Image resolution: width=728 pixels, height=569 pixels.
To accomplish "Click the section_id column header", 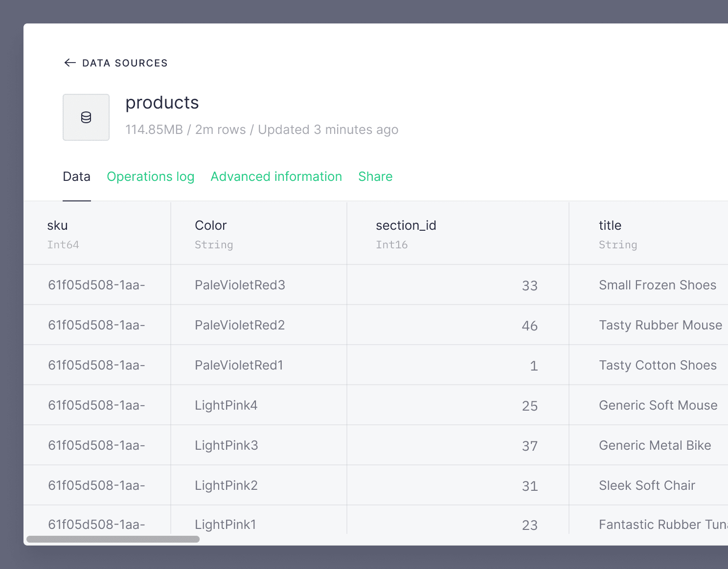I will (458, 234).
